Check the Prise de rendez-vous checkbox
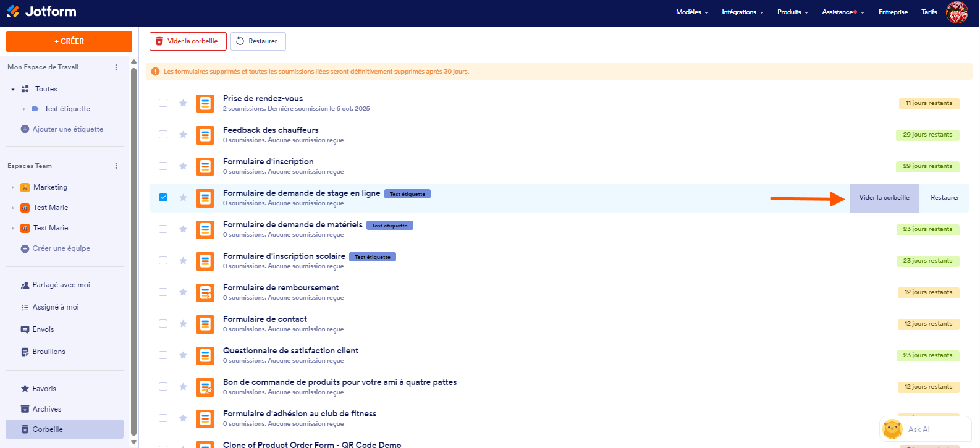Viewport: 980px width, 448px height. (x=163, y=103)
